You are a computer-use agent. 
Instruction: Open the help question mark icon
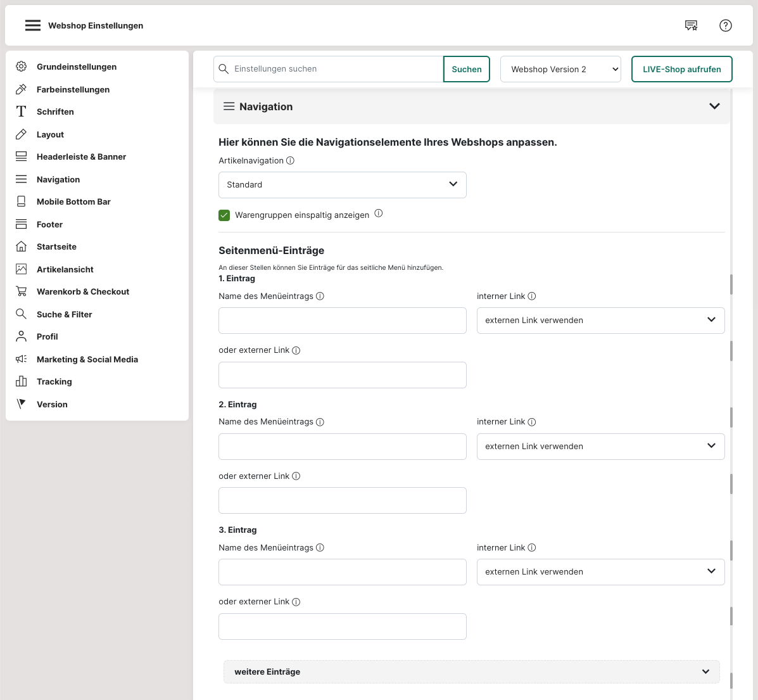point(726,25)
